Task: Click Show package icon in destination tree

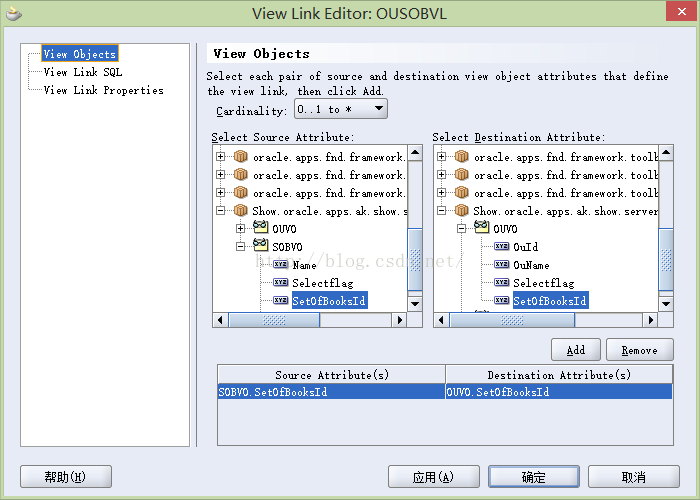Action: coord(462,210)
